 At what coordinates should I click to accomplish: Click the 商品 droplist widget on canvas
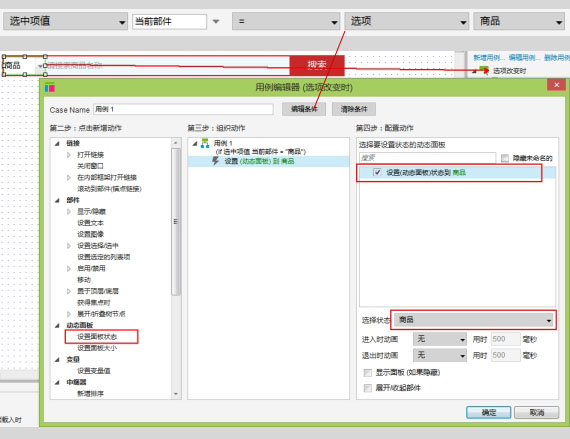24,65
